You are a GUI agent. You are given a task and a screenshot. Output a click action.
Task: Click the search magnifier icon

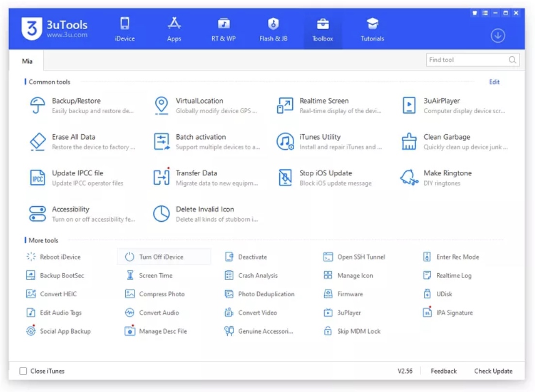tap(512, 60)
